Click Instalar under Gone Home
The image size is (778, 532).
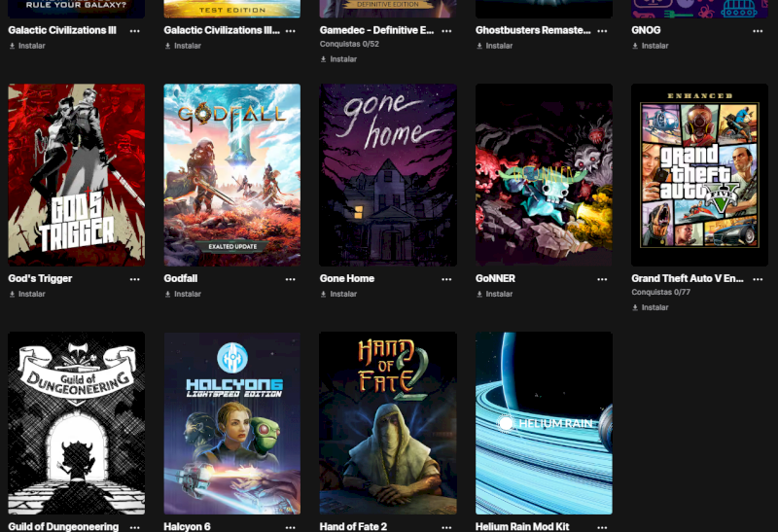(x=338, y=294)
